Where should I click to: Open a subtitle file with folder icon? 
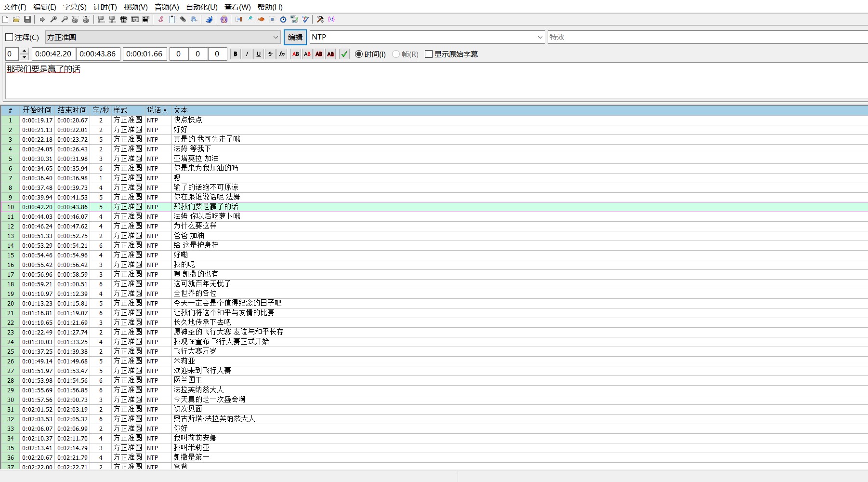point(16,19)
